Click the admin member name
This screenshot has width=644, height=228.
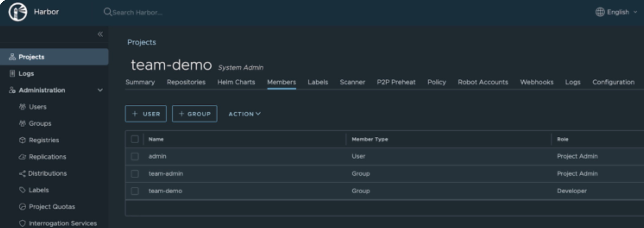click(157, 156)
